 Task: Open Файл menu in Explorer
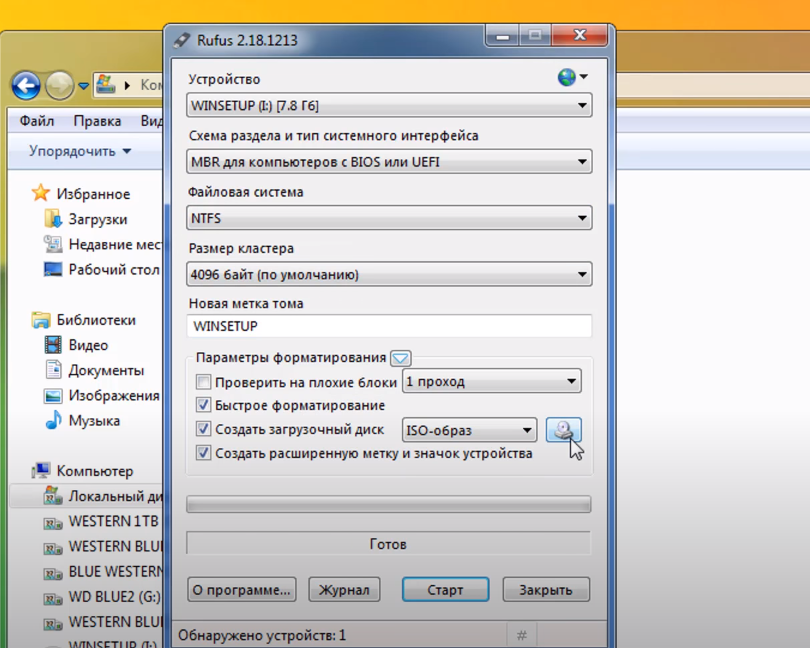pyautogui.click(x=37, y=120)
